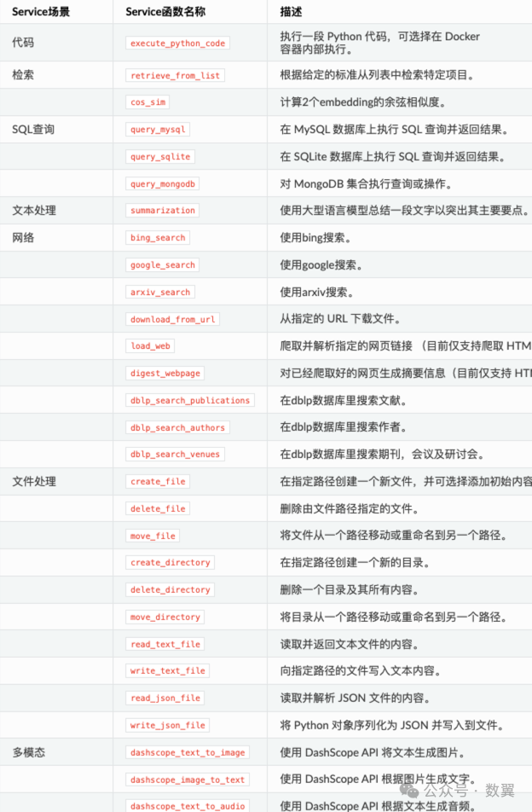Select the write_json_file function name

[167, 725]
